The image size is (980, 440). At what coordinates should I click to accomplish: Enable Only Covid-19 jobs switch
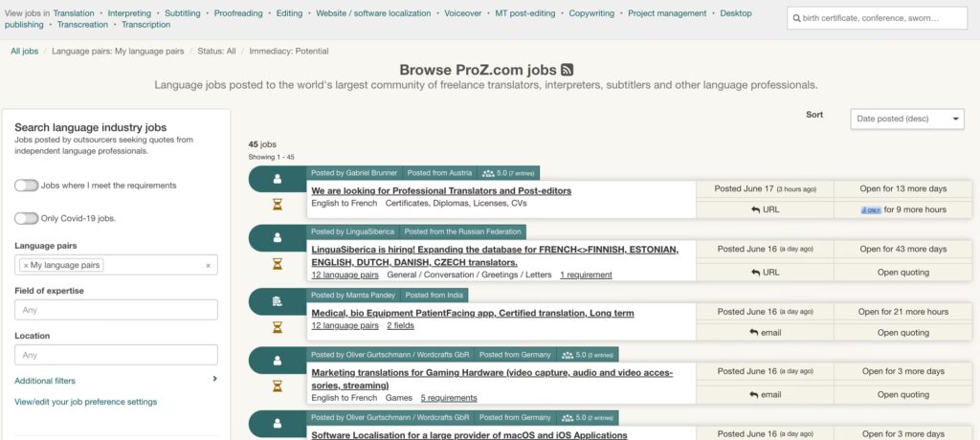(26, 218)
